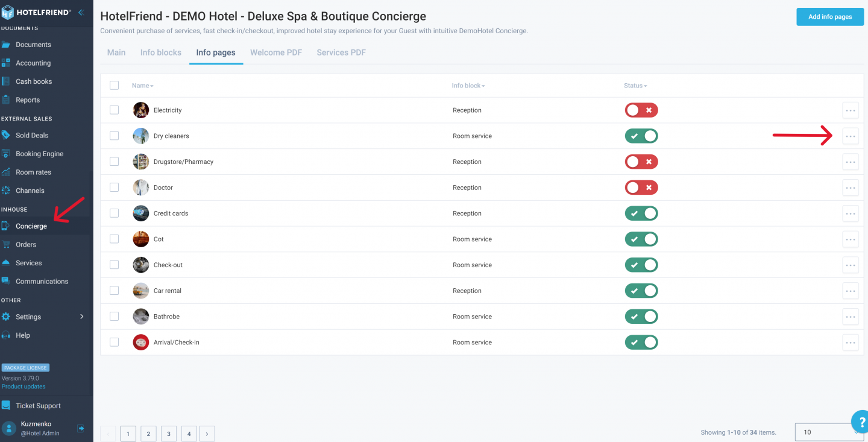
Task: Turn off the Bathrobe status toggle
Action: (x=641, y=317)
